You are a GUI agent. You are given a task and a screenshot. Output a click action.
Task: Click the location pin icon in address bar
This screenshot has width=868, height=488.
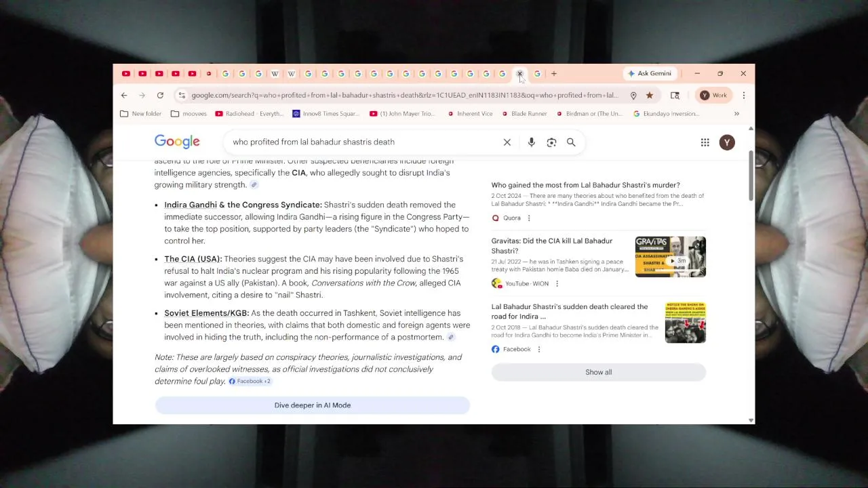(x=633, y=96)
